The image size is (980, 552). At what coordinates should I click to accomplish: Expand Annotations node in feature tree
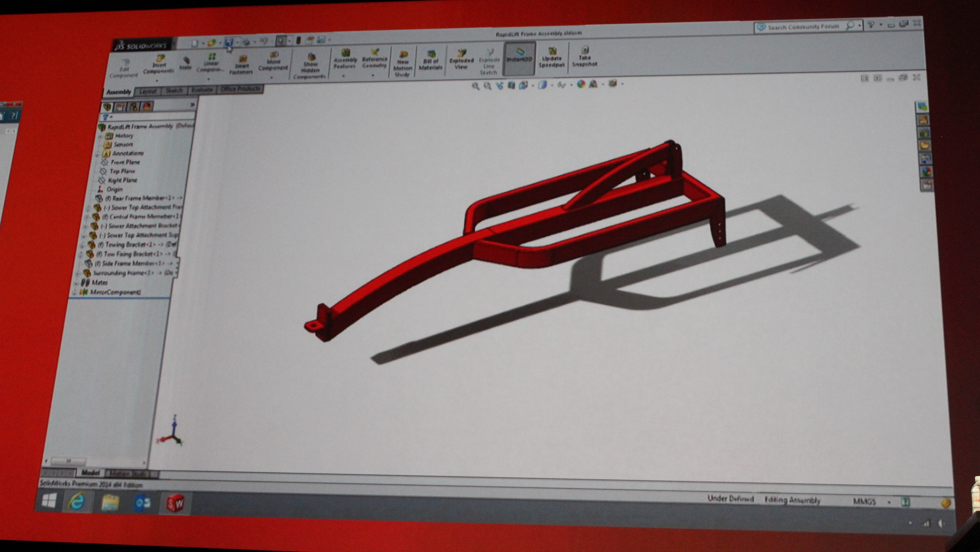[x=97, y=154]
